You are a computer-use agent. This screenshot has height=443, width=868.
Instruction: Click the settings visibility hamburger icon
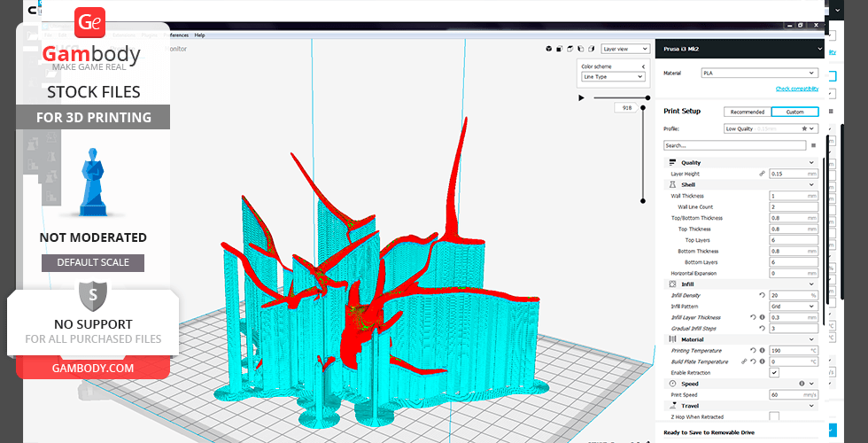[x=813, y=145]
